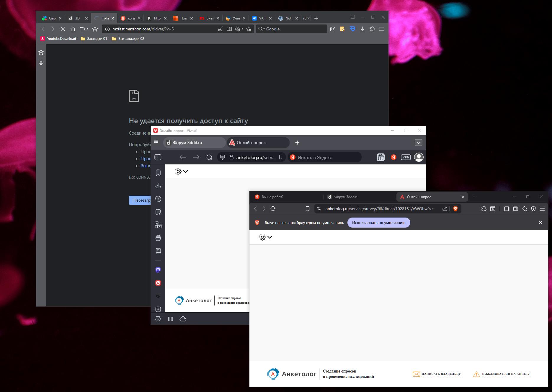This screenshot has height=392, width=552.
Task: Open the gift icon in Vivaldi toolbar
Action: [x=380, y=157]
